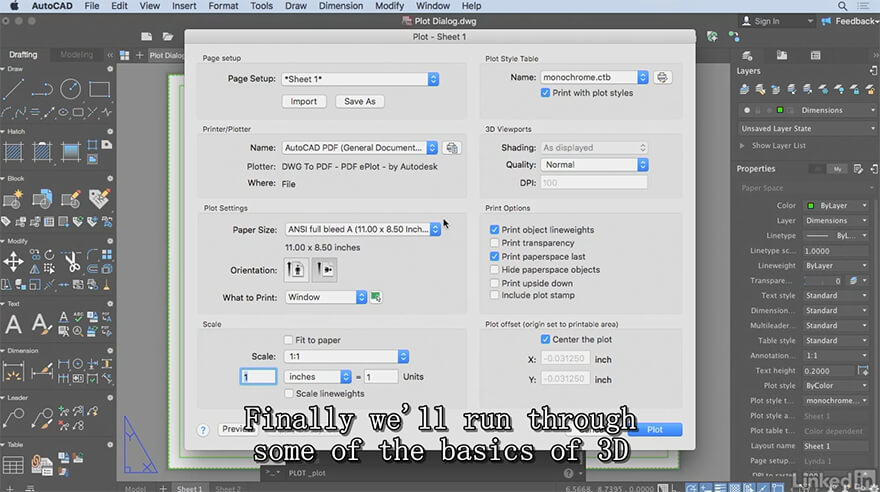Viewport: 880px width, 492px height.
Task: Click the Text height field in Properties
Action: [828, 371]
